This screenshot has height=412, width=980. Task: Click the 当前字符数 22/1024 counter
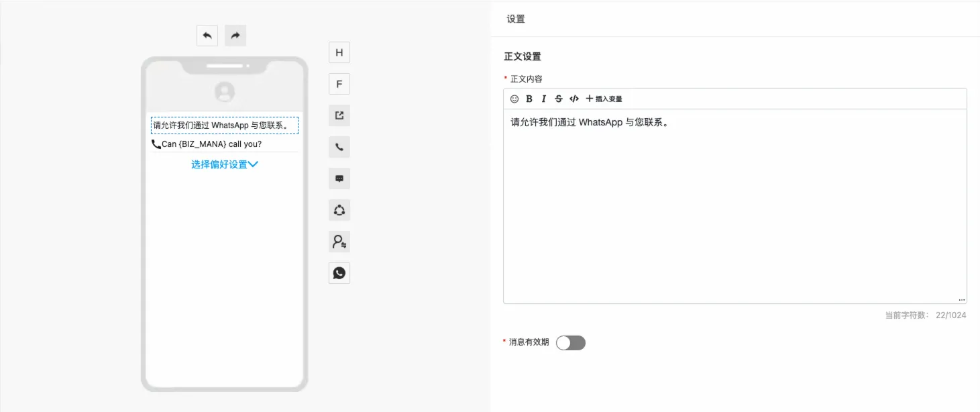click(x=926, y=315)
